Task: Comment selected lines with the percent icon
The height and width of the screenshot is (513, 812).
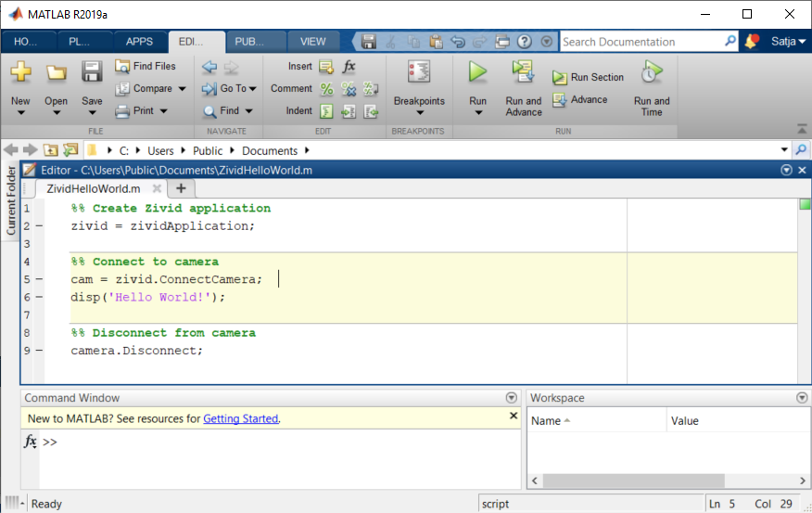Action: 327,89
